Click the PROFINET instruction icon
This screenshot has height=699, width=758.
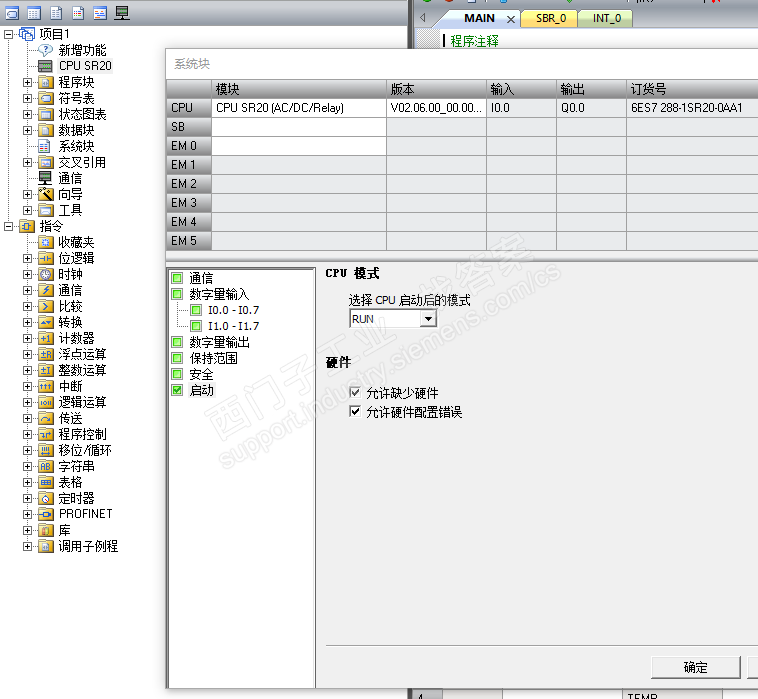(x=45, y=514)
